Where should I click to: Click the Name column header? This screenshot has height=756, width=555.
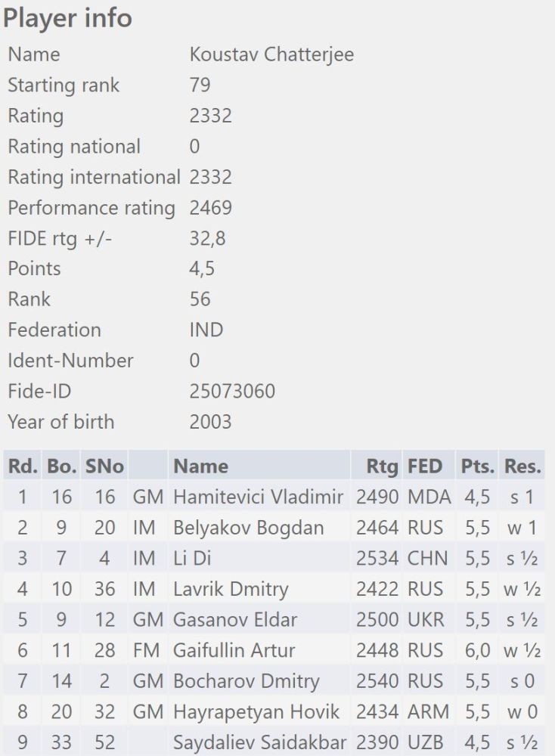[200, 466]
